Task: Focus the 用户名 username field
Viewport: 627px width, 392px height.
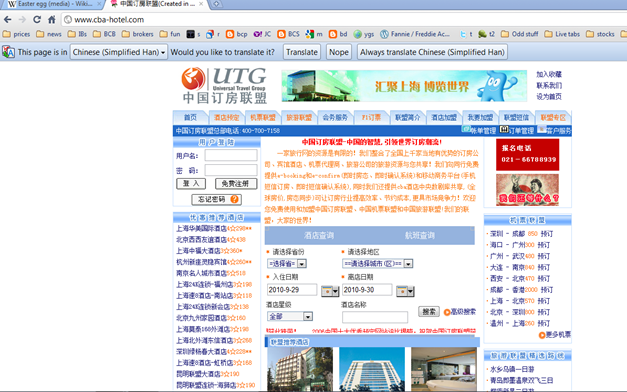Action: click(x=231, y=155)
